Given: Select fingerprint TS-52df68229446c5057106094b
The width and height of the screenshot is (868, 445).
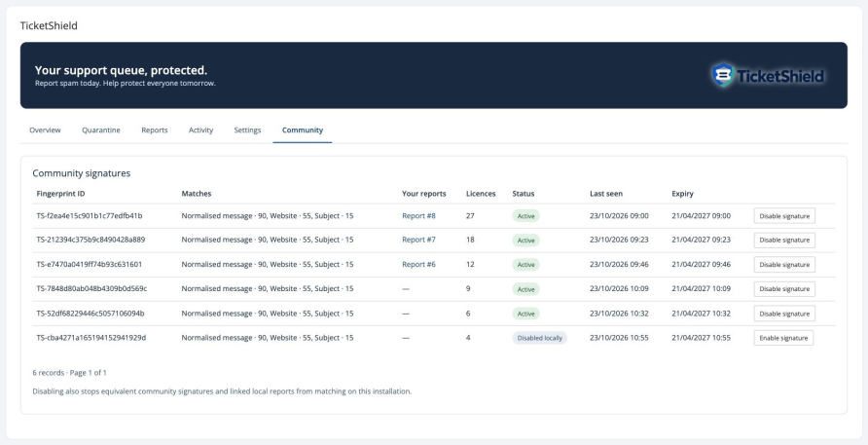Looking at the screenshot, I should point(90,314).
